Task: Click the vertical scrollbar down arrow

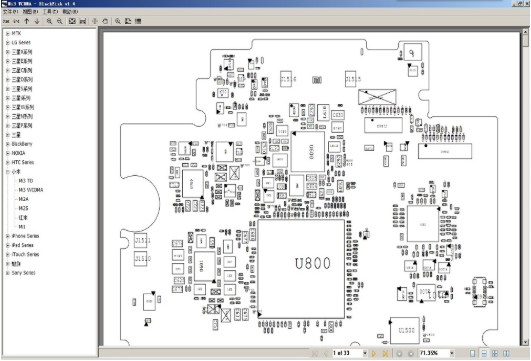Action: (525, 342)
